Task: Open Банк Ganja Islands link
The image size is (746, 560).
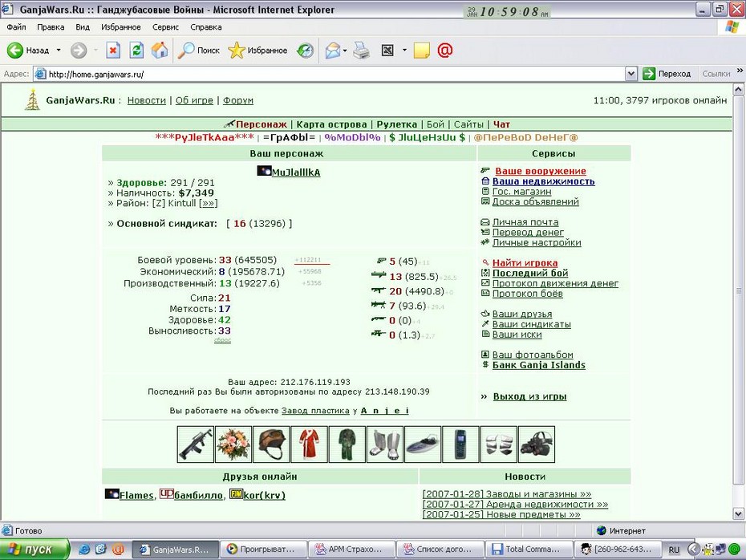Action: pyautogui.click(x=538, y=365)
